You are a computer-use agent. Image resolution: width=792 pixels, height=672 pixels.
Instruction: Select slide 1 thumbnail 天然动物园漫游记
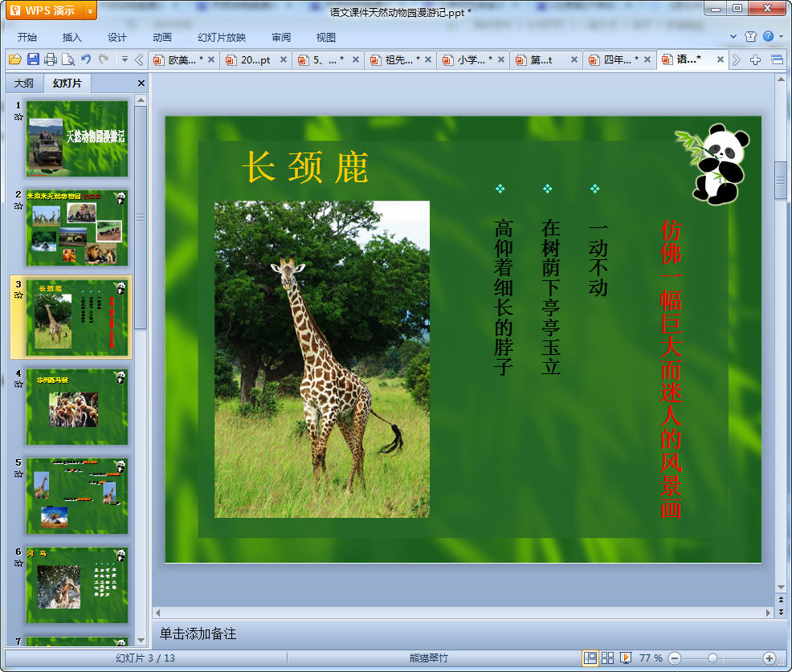[77, 138]
